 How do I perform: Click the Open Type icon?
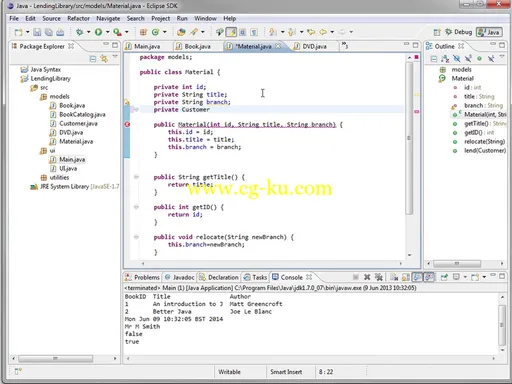[181, 32]
